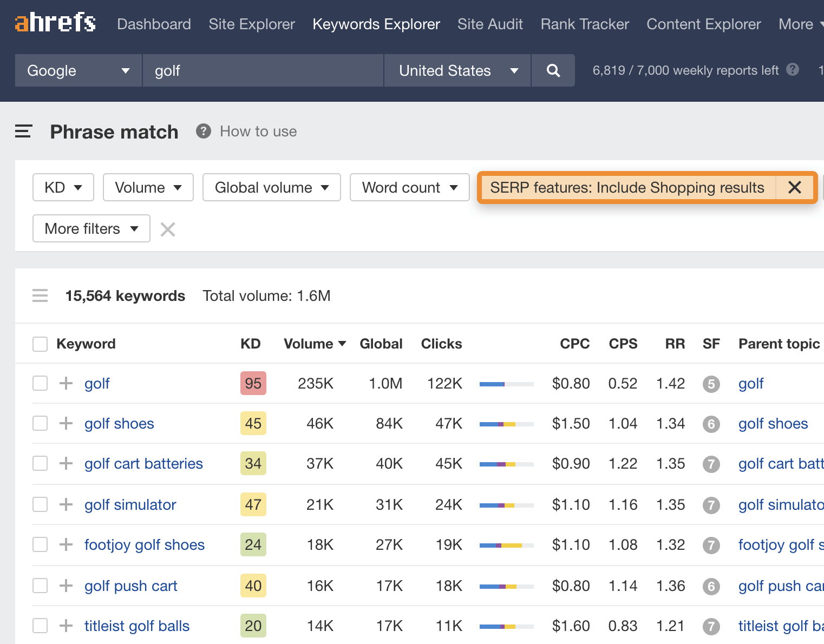The image size is (824, 644).
Task: Check the select-all Keyword header checkbox
Action: [40, 344]
